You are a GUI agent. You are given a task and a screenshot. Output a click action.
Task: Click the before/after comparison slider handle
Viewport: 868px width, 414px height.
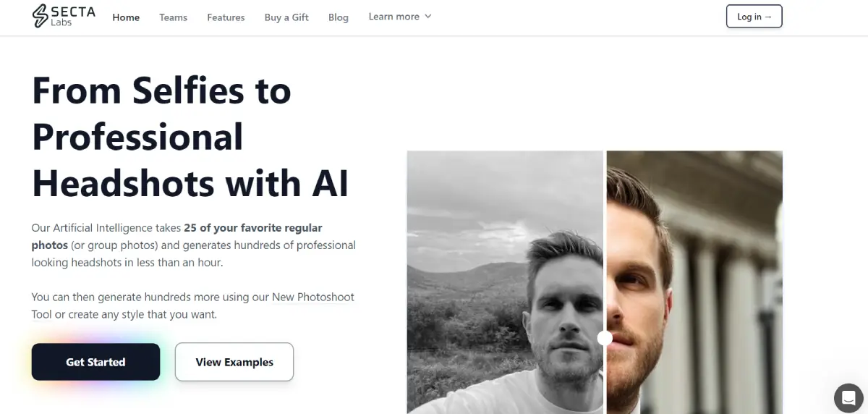point(605,338)
